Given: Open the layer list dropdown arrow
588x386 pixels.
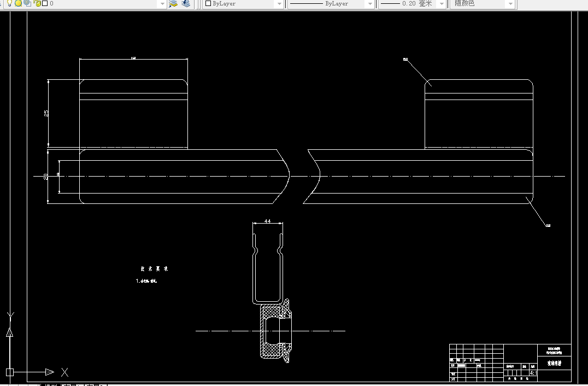Looking at the screenshot, I should (x=162, y=4).
